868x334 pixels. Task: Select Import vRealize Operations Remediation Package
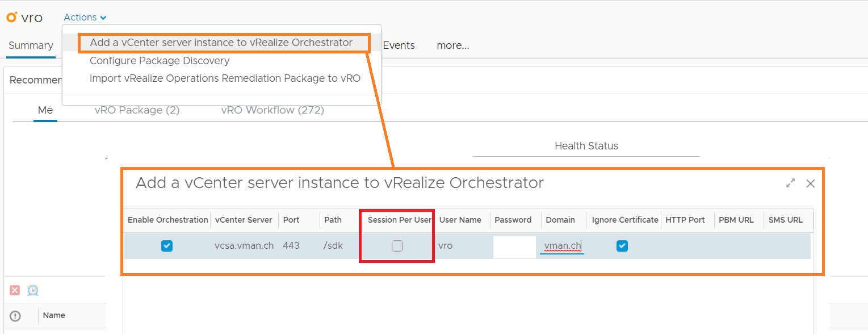click(x=225, y=78)
